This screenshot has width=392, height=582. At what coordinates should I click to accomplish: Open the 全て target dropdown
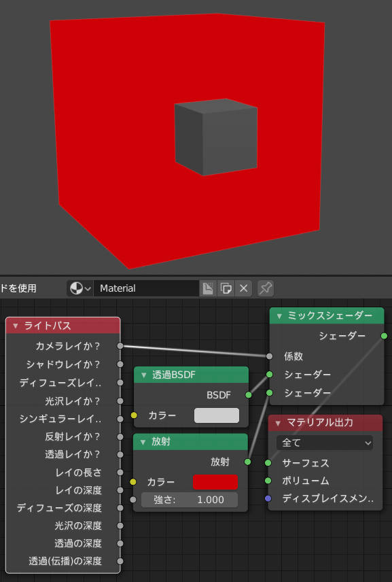325,443
